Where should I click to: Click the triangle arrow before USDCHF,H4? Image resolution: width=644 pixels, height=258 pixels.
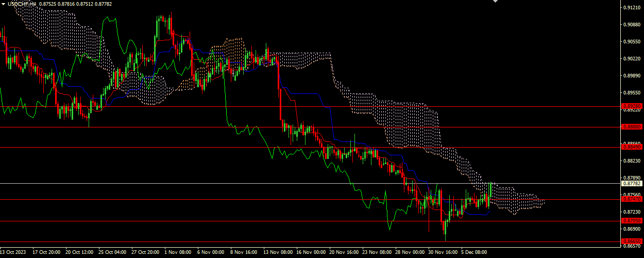tap(3, 4)
